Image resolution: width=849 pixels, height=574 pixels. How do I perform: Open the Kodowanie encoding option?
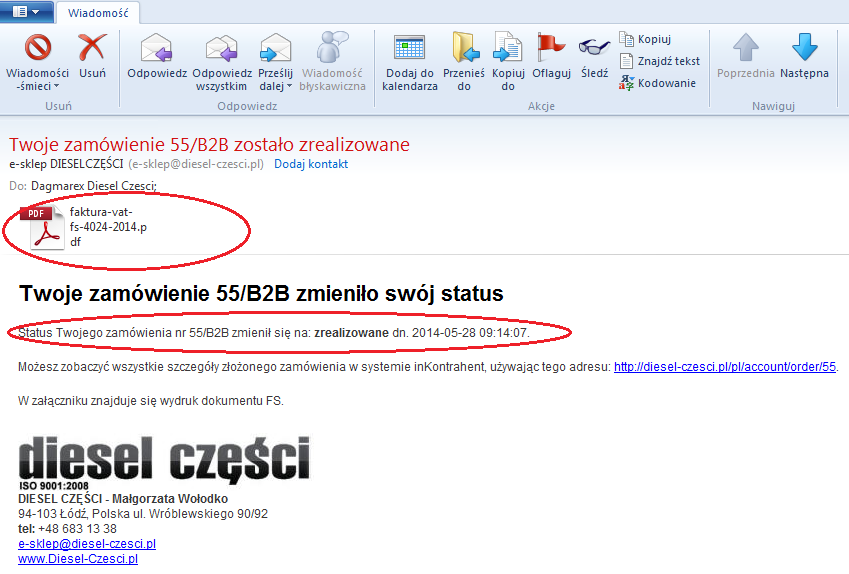coord(657,83)
